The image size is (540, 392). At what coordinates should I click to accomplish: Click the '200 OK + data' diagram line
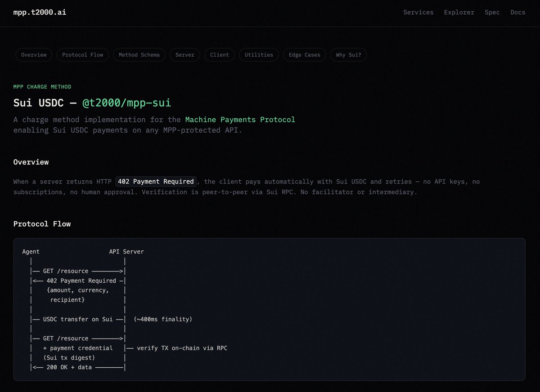point(69,367)
